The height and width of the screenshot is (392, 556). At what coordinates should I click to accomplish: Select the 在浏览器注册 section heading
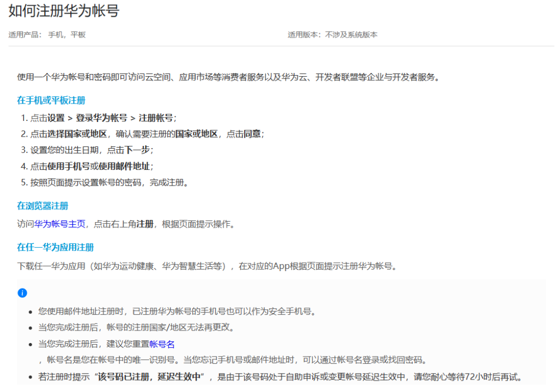click(43, 205)
